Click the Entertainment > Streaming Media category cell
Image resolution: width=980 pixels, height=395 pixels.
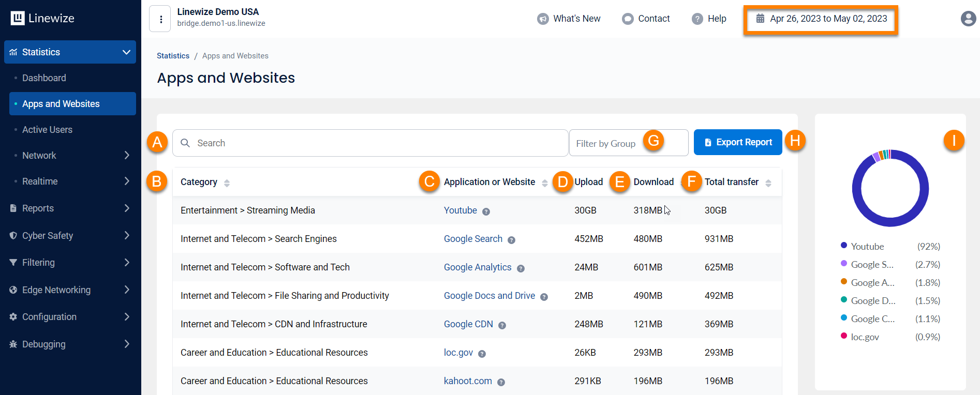[x=248, y=210]
